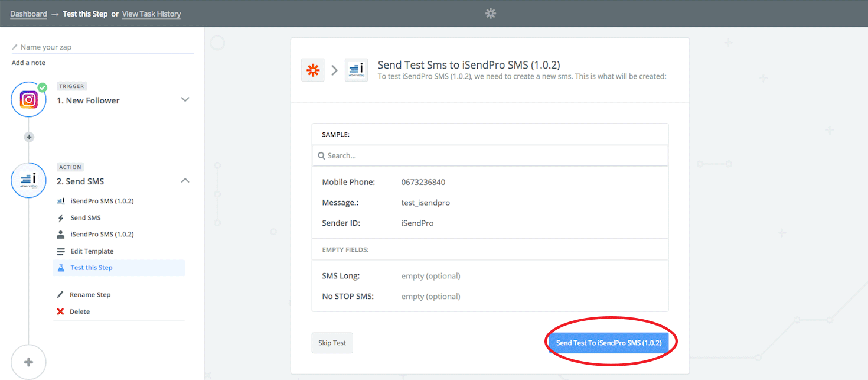Click the TRIGGER label badge
This screenshot has width=868, height=380.
(x=71, y=86)
